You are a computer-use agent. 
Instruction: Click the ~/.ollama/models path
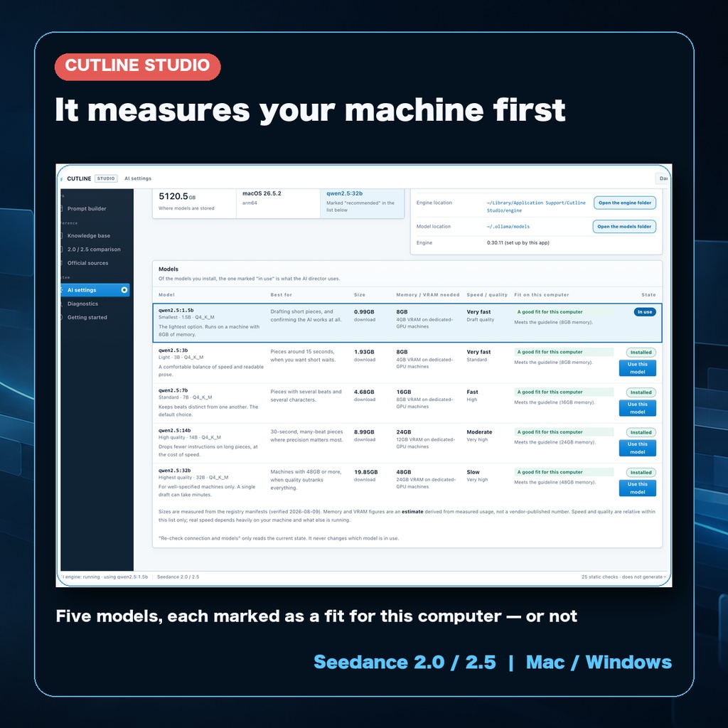coord(508,227)
